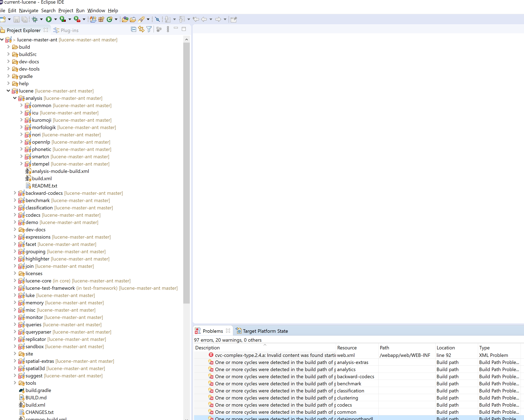Image resolution: width=524 pixels, height=420 pixels.
Task: Sort Problems by Type column header
Action: coord(499,348)
